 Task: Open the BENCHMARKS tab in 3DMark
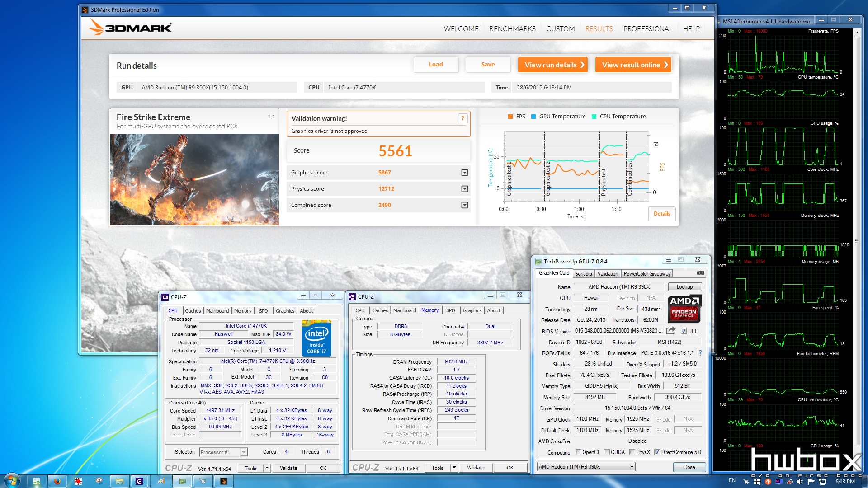512,28
